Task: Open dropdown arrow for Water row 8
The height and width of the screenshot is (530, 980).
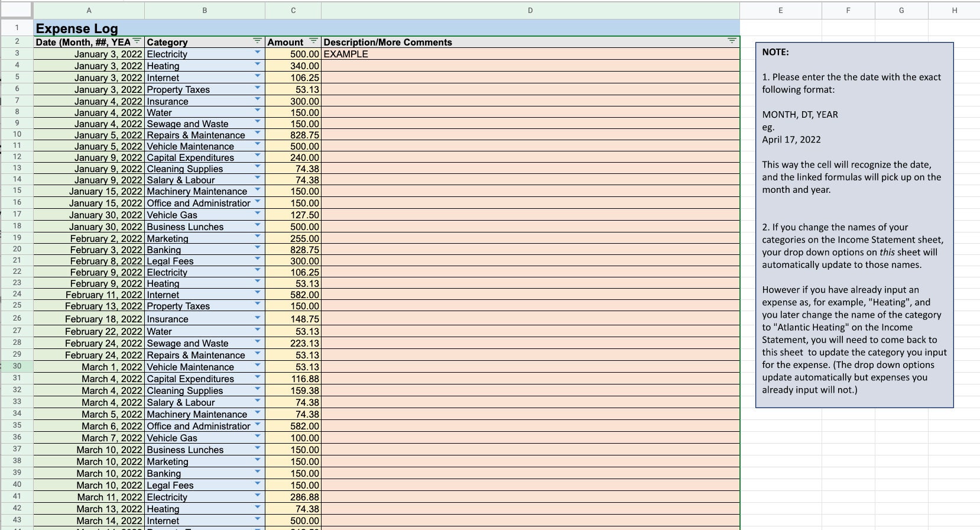Action: click(257, 111)
